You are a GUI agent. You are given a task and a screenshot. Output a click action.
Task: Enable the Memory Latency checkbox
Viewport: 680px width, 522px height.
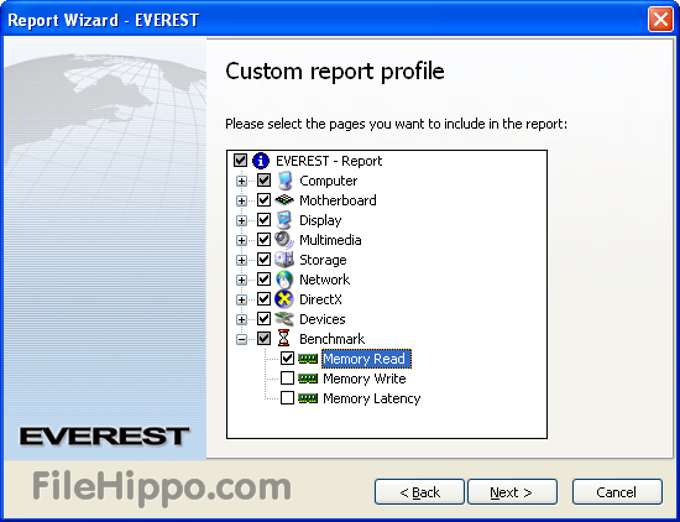[288, 398]
